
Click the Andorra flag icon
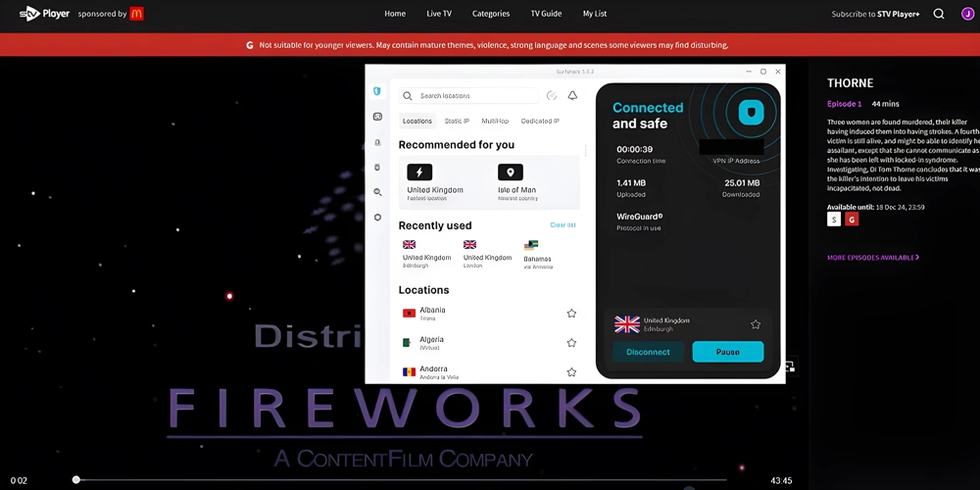point(409,371)
